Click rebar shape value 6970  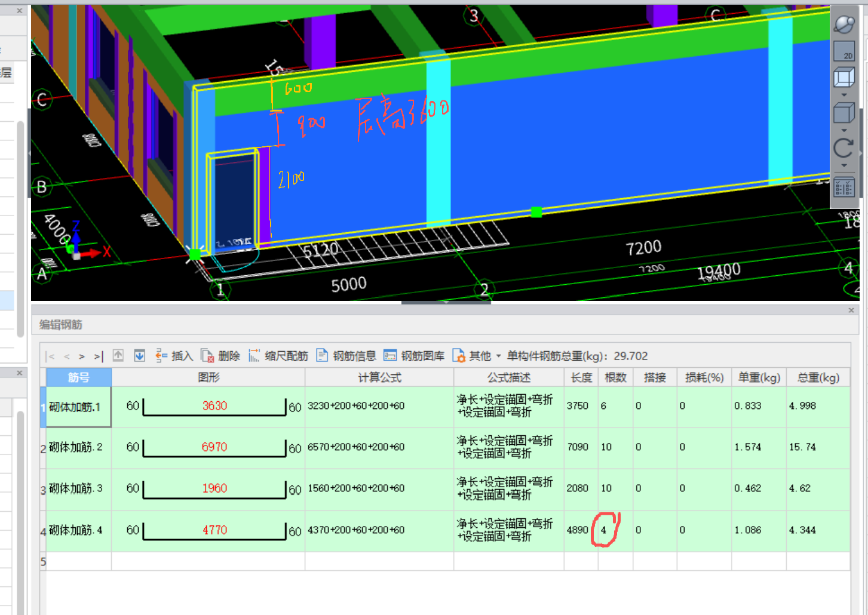tap(214, 447)
